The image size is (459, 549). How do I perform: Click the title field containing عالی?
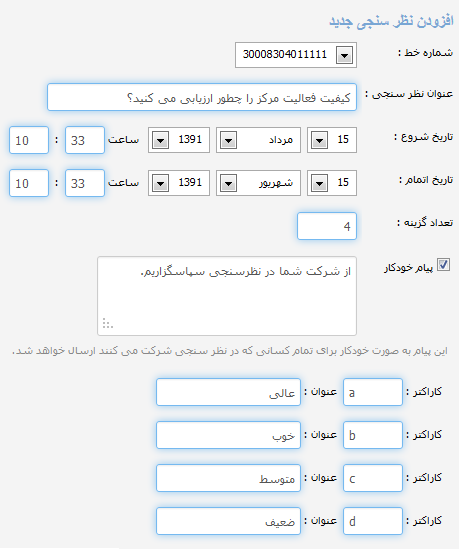click(228, 392)
